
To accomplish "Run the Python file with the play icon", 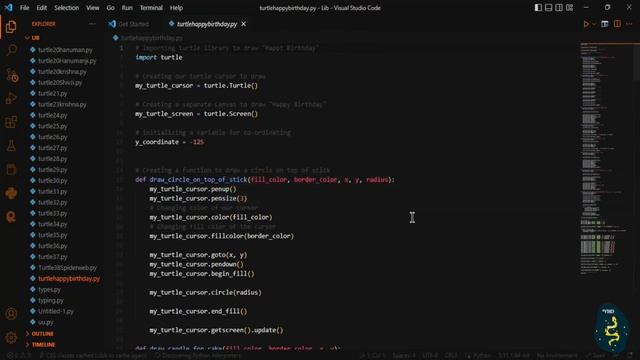I will [586, 24].
